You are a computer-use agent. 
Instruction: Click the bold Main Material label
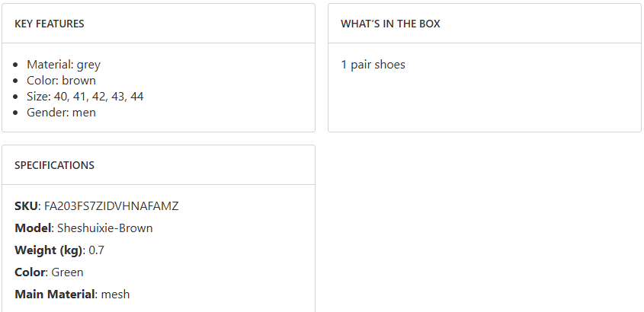56,294
